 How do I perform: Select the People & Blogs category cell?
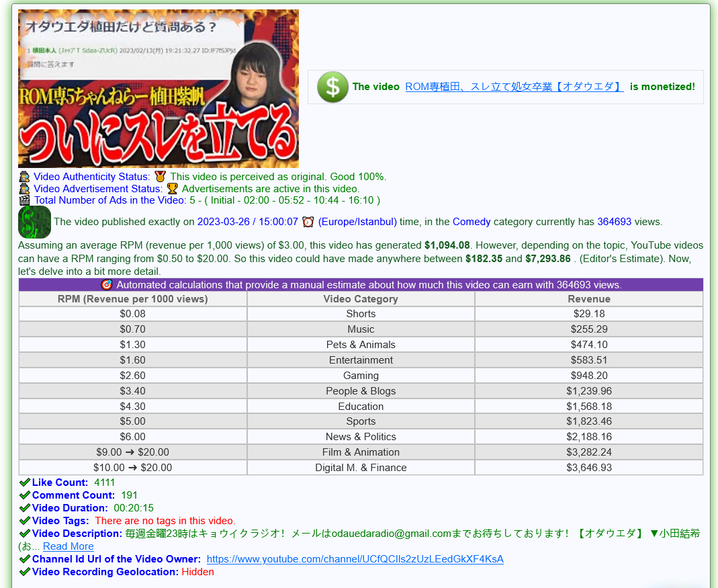tap(361, 391)
